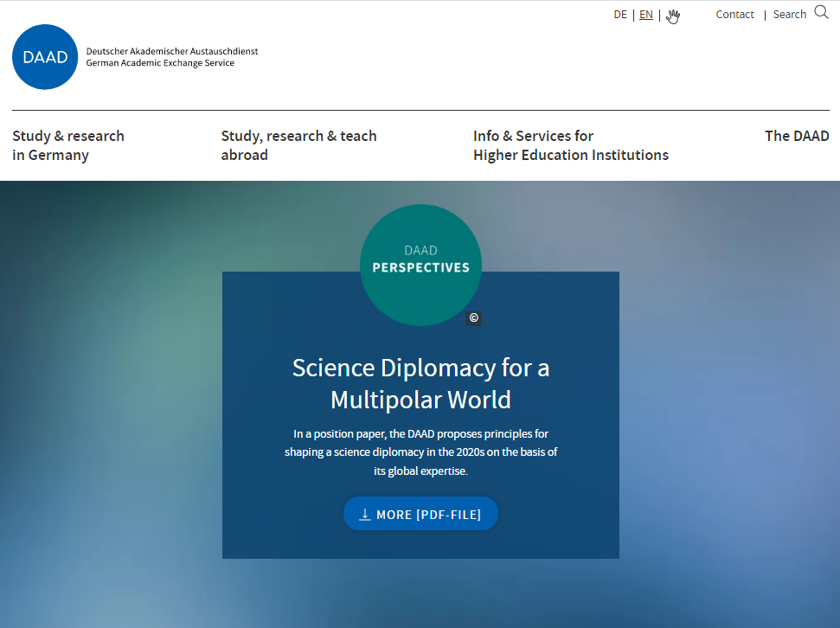
Task: Click the search magnifier icon
Action: click(x=821, y=12)
